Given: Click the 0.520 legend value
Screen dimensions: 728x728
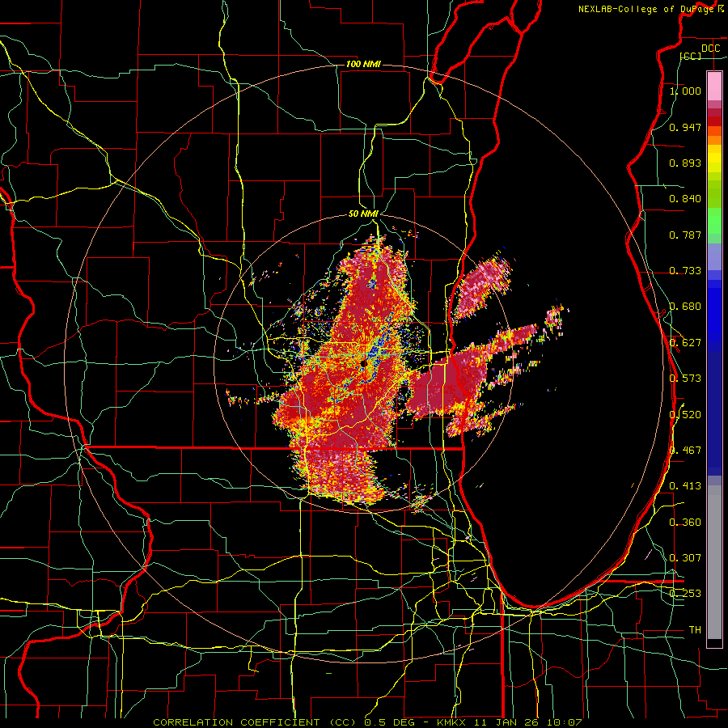Looking at the screenshot, I should (685, 415).
